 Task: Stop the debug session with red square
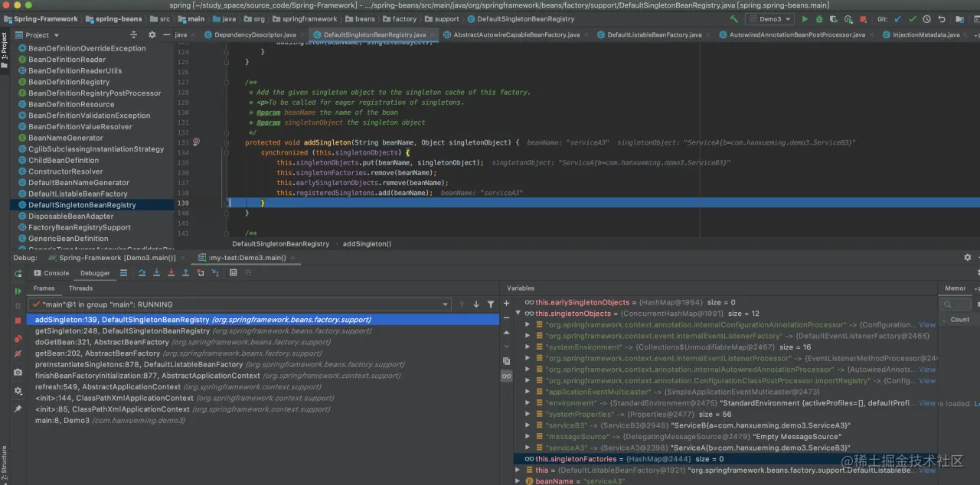[x=18, y=321]
